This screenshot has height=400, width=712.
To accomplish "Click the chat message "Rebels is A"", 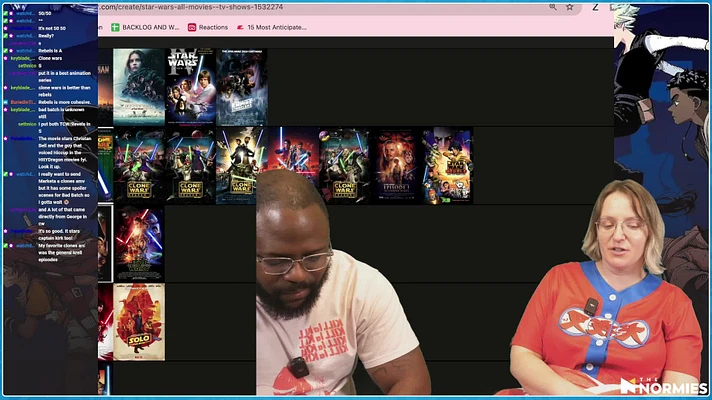I will coord(50,50).
